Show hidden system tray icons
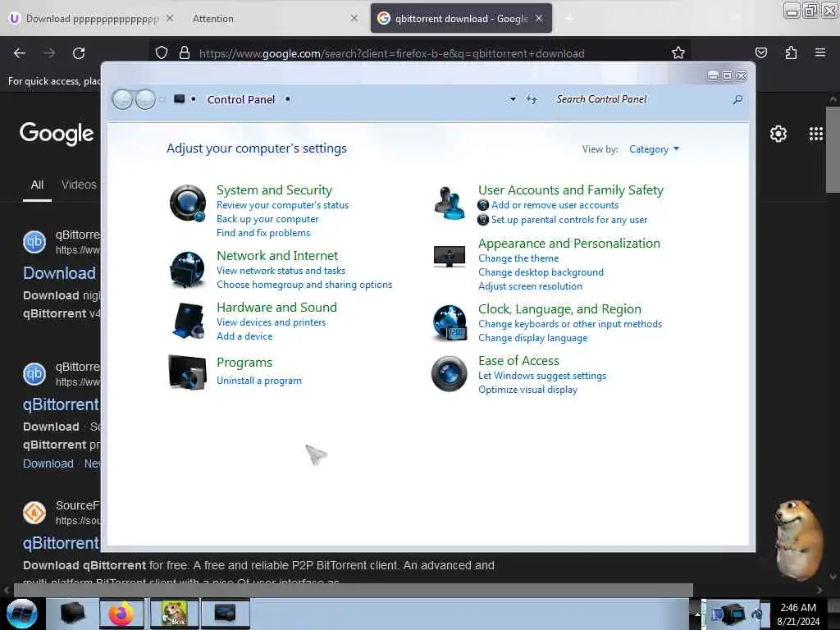This screenshot has height=630, width=840. 697,614
